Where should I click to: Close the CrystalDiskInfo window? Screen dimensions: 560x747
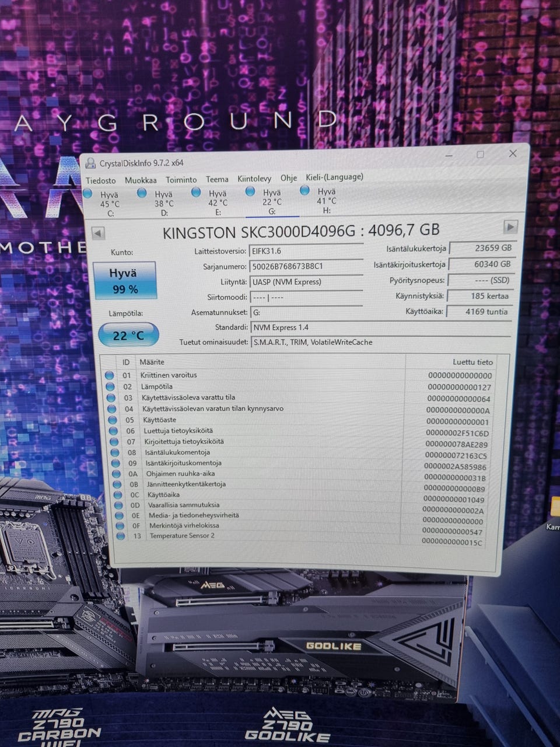(513, 153)
